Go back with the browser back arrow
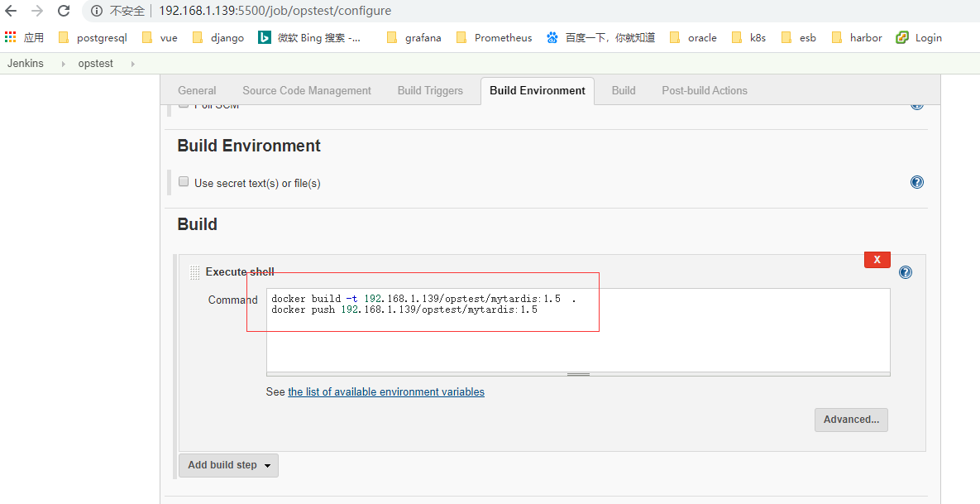The image size is (980, 504). coord(11,11)
